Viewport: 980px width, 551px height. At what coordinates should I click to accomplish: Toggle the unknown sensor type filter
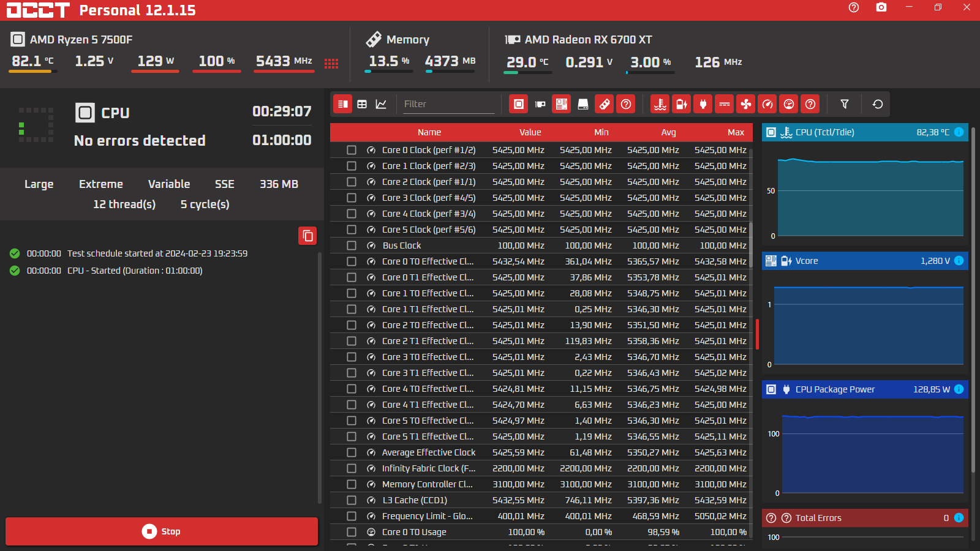coord(810,104)
